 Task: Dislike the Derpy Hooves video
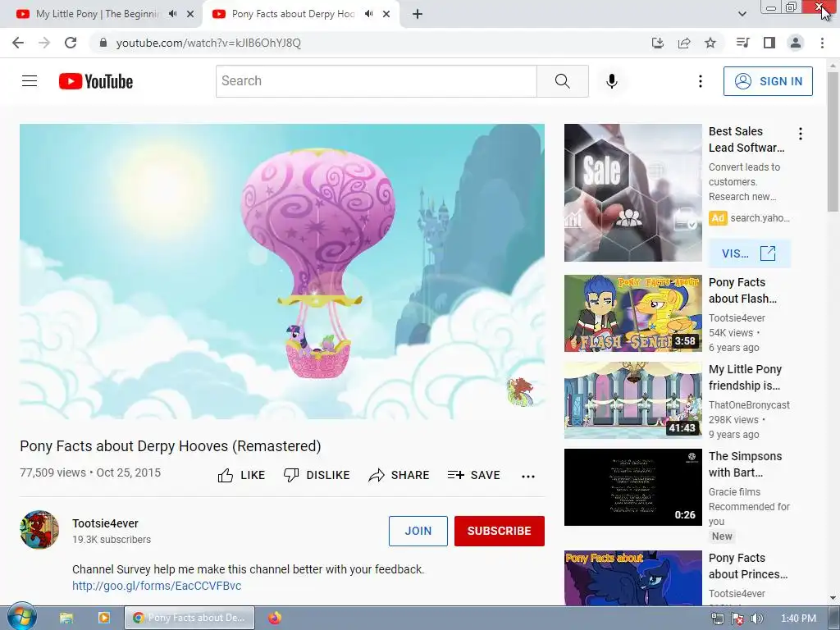pyautogui.click(x=317, y=475)
